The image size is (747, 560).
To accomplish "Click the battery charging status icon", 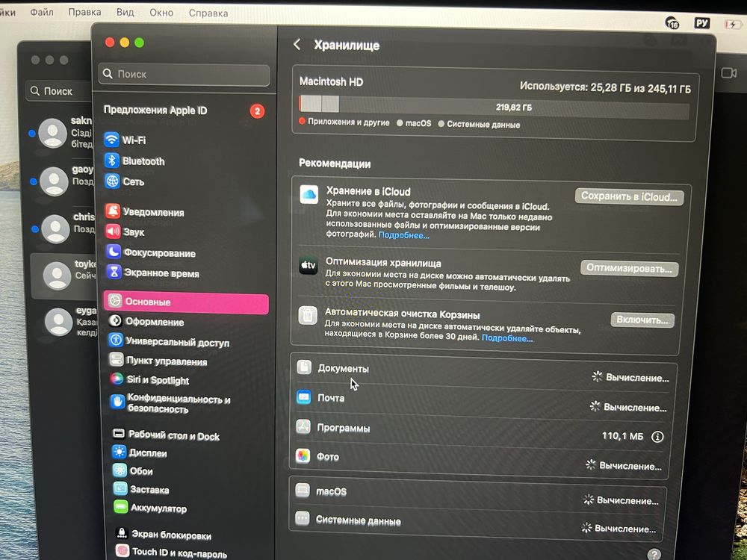I will click(x=732, y=24).
